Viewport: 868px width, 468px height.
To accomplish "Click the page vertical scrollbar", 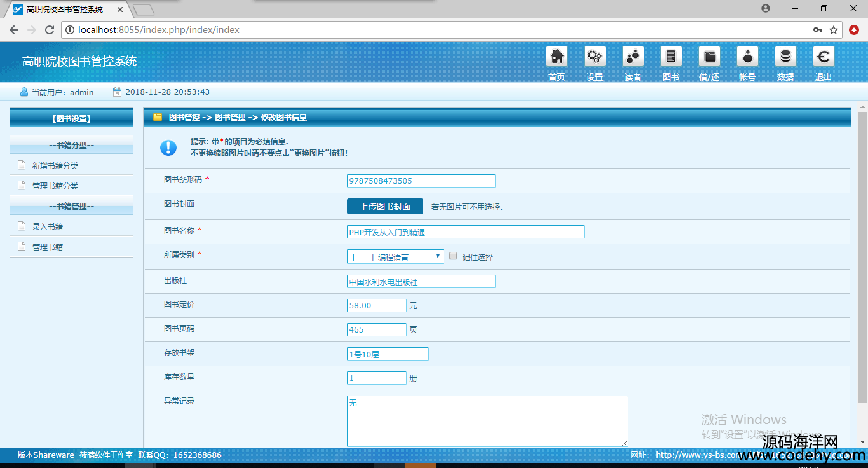I will coord(862,254).
